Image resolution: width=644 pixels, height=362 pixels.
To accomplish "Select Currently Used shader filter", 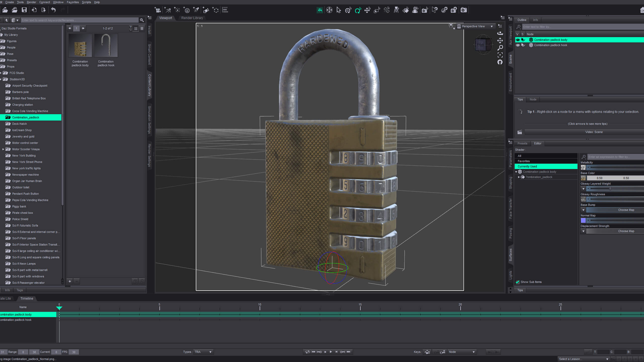I will 546,166.
